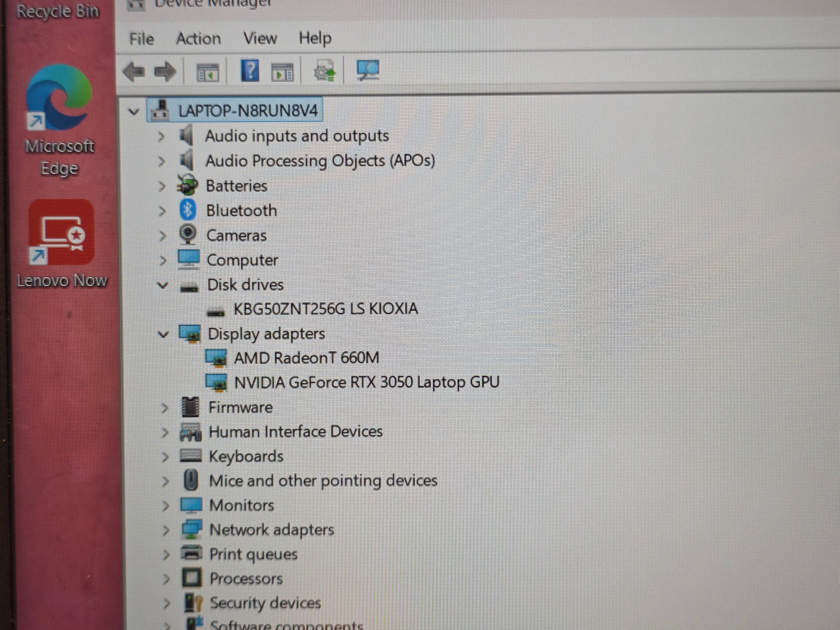Select the 'Human Interface Devices' label

(x=295, y=432)
